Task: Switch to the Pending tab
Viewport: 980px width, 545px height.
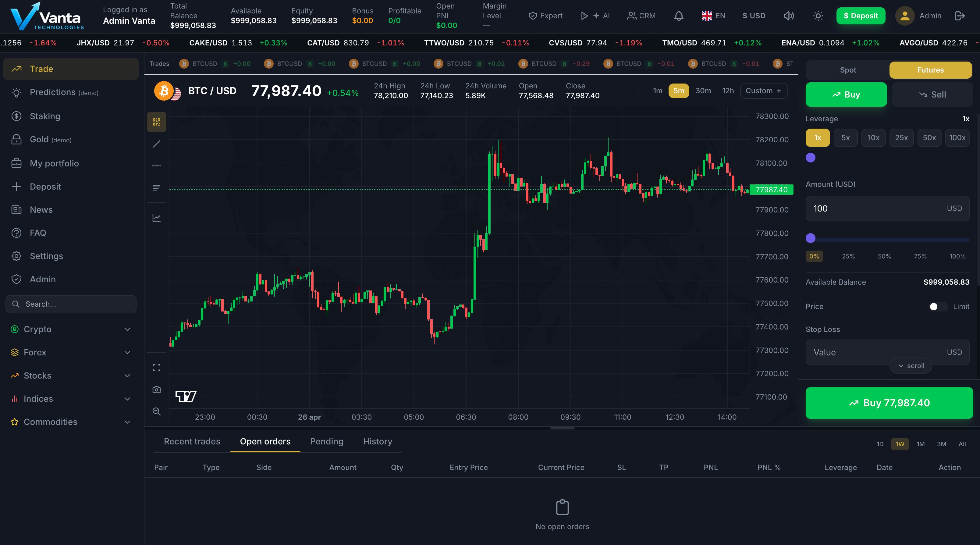Action: coord(327,441)
